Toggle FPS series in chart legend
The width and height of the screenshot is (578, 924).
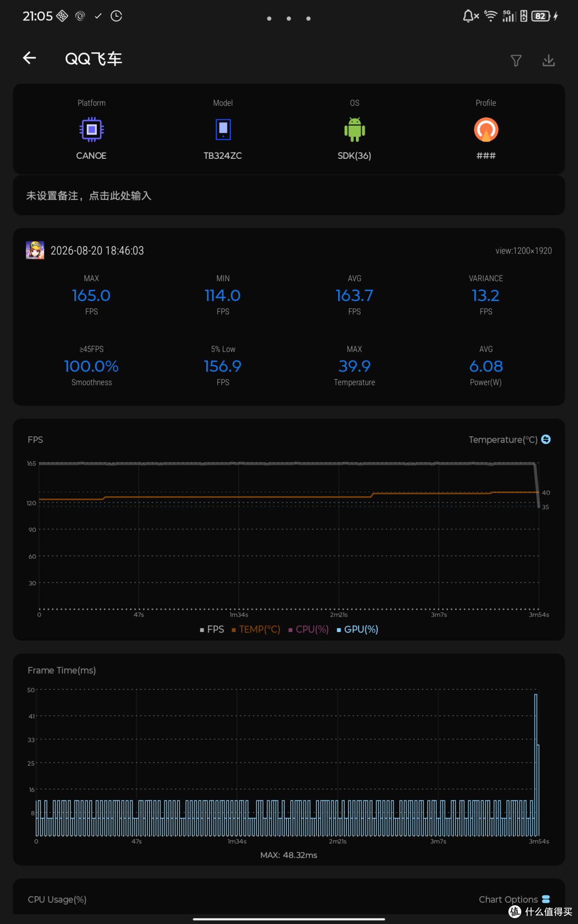(212, 629)
